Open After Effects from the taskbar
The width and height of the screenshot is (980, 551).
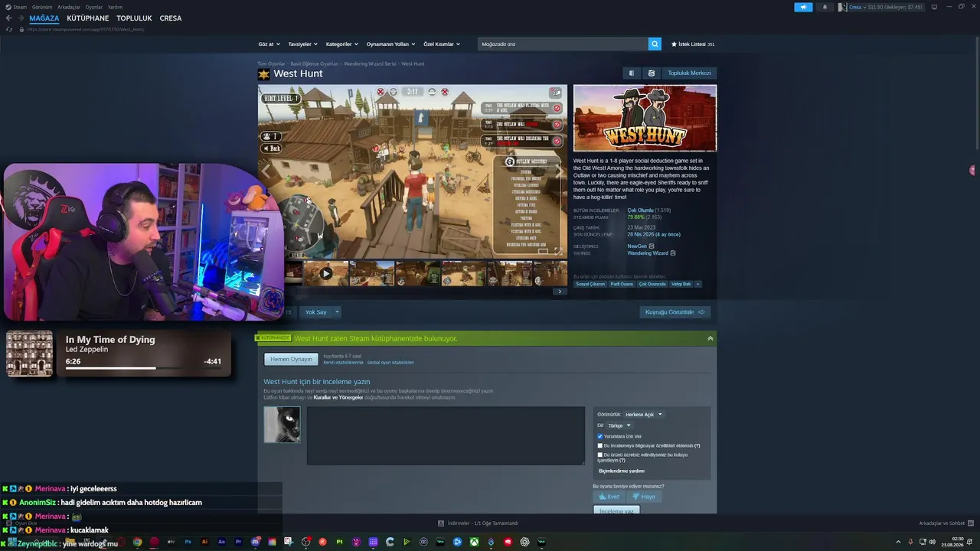(x=221, y=542)
